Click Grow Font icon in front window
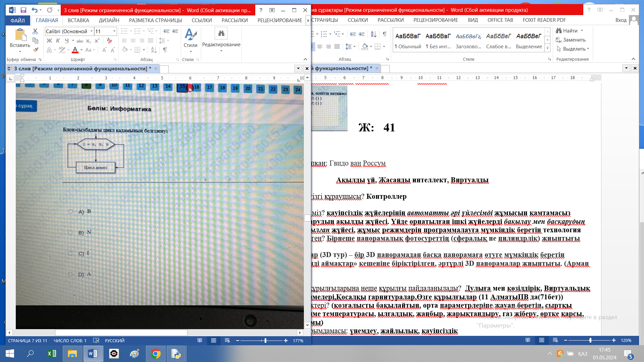The image size is (644, 362). 104,50
